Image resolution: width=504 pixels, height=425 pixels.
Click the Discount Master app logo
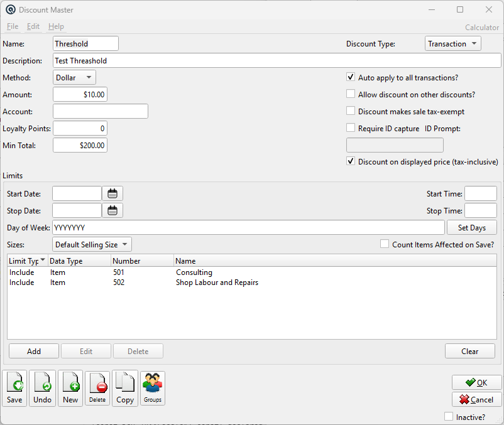[10, 9]
